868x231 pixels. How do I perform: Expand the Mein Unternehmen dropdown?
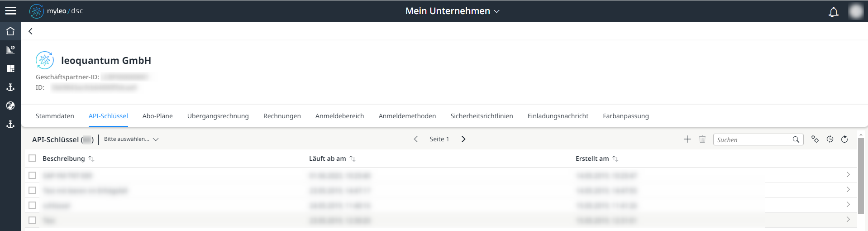pyautogui.click(x=453, y=11)
